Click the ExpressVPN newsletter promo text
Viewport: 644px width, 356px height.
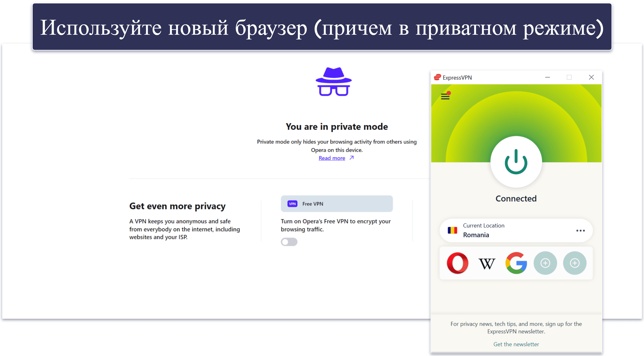point(516,327)
